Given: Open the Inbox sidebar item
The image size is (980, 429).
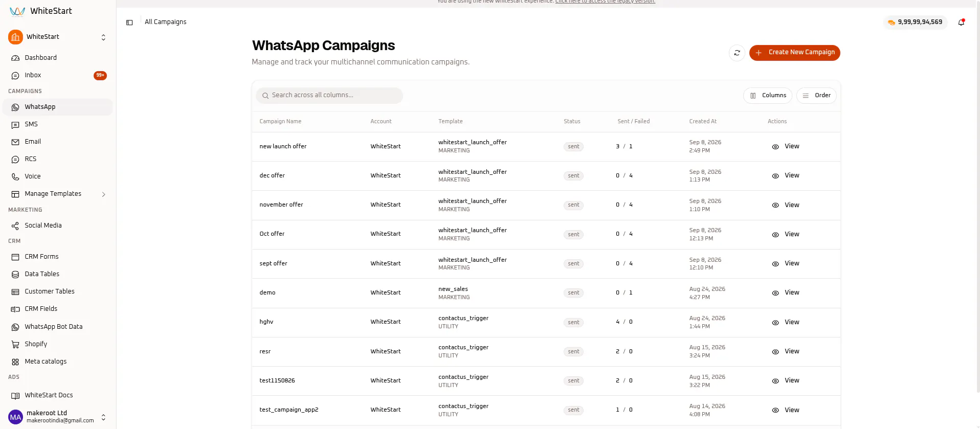Looking at the screenshot, I should tap(58, 75).
